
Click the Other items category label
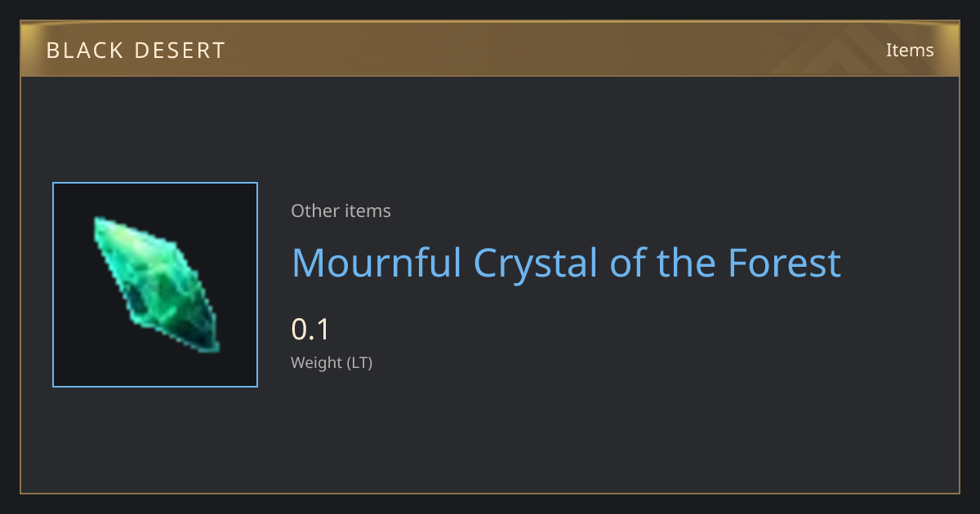click(x=341, y=210)
